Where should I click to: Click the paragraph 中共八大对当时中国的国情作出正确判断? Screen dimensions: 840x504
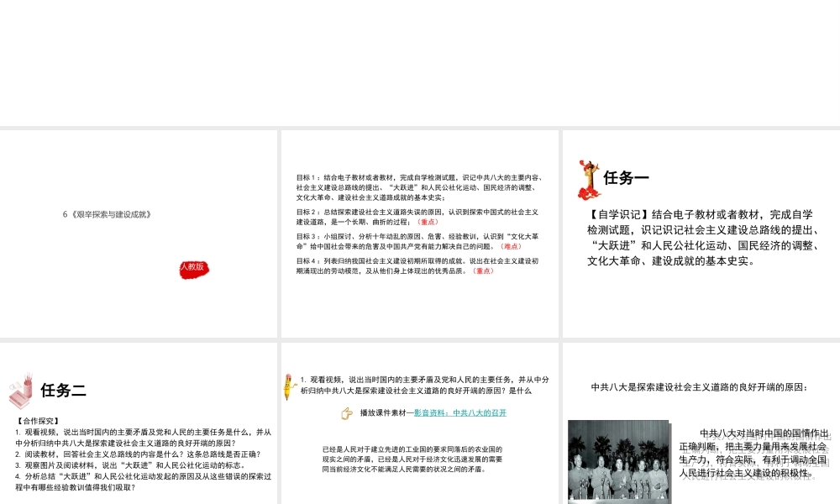[753, 453]
